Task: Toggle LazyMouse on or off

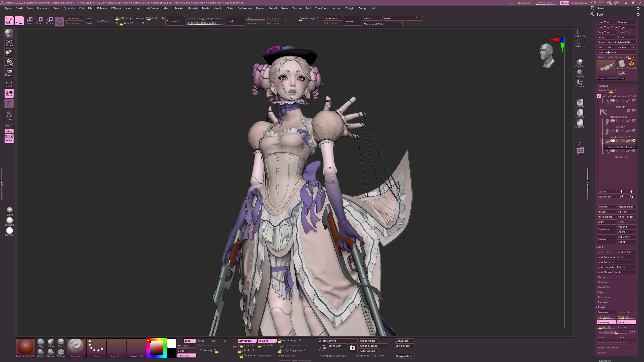Action: coord(247,341)
